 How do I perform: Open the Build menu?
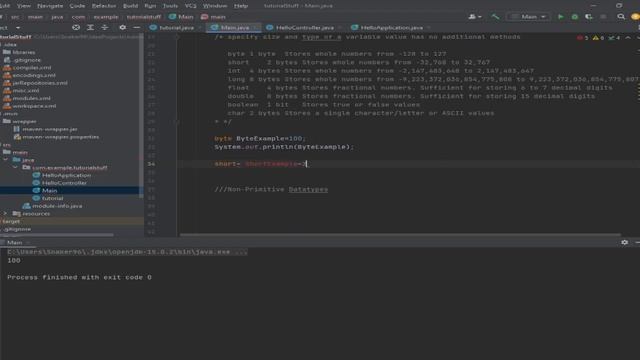point(130,6)
